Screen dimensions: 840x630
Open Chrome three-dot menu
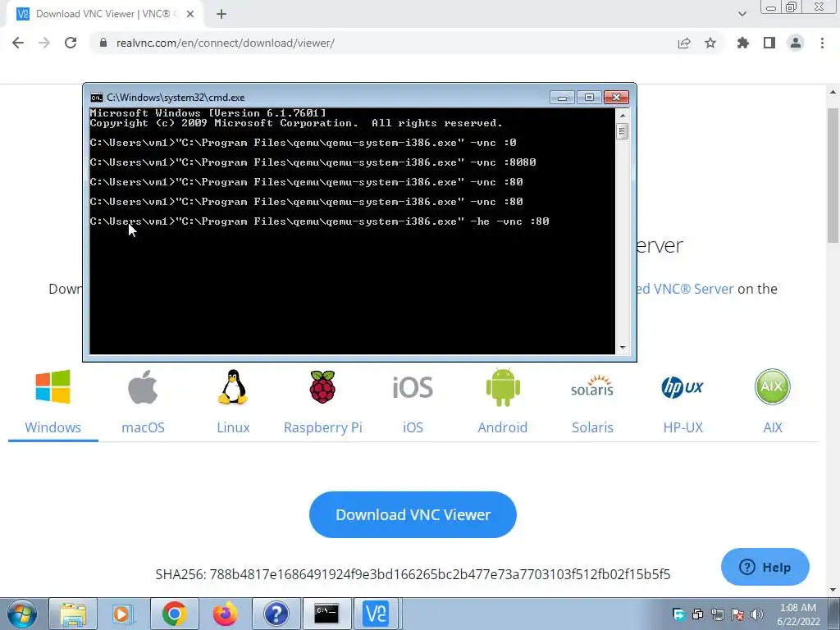pos(822,43)
